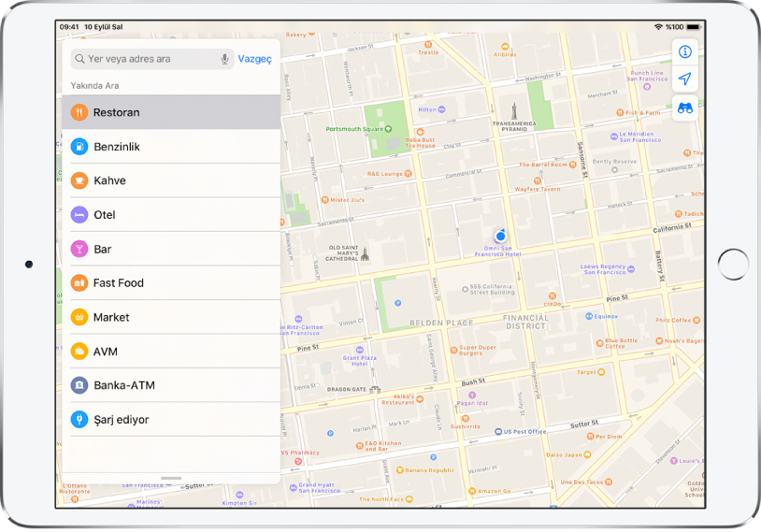Viewport: 761px width, 532px height.
Task: Select the Equinox gym marker
Action: coord(589,316)
